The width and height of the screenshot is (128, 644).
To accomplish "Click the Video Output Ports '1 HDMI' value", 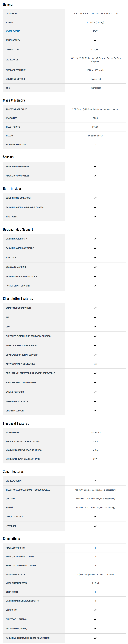I will click(x=95, y=583).
